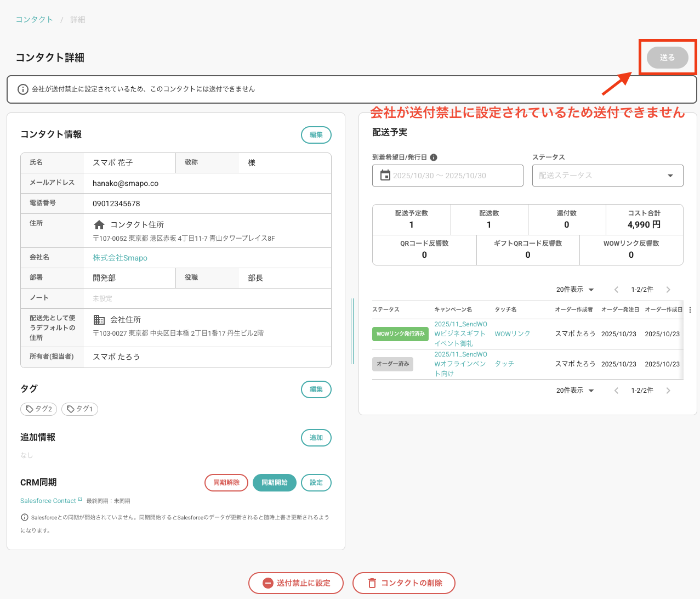The image size is (700, 599).
Task: Open CRM sync 設定 button
Action: click(316, 483)
